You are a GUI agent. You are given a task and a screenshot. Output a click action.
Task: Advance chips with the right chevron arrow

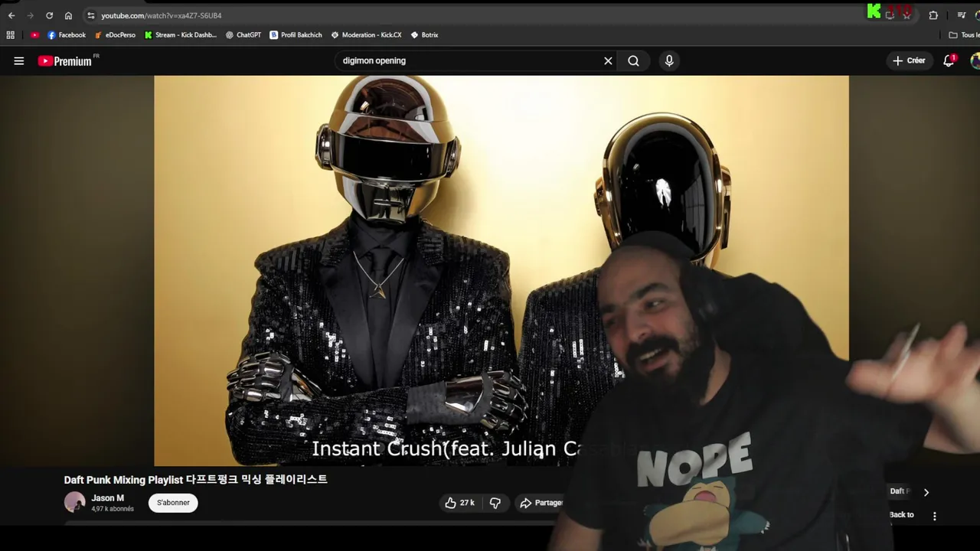point(926,492)
